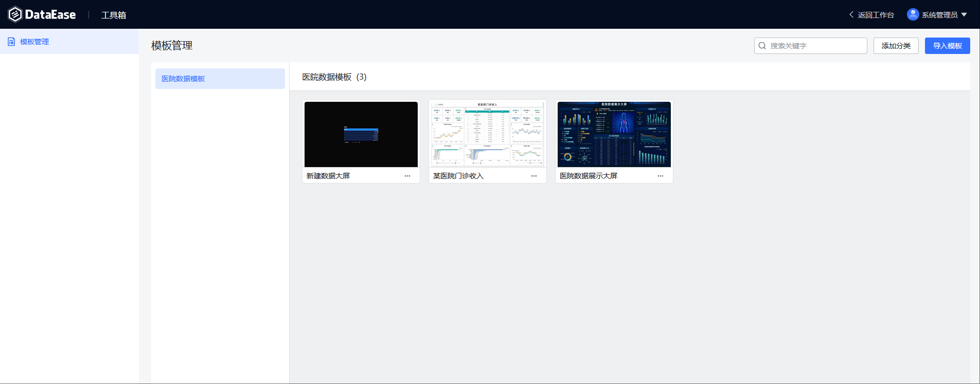Click the blue user avatar icon
This screenshot has height=384, width=980.
[x=913, y=14]
